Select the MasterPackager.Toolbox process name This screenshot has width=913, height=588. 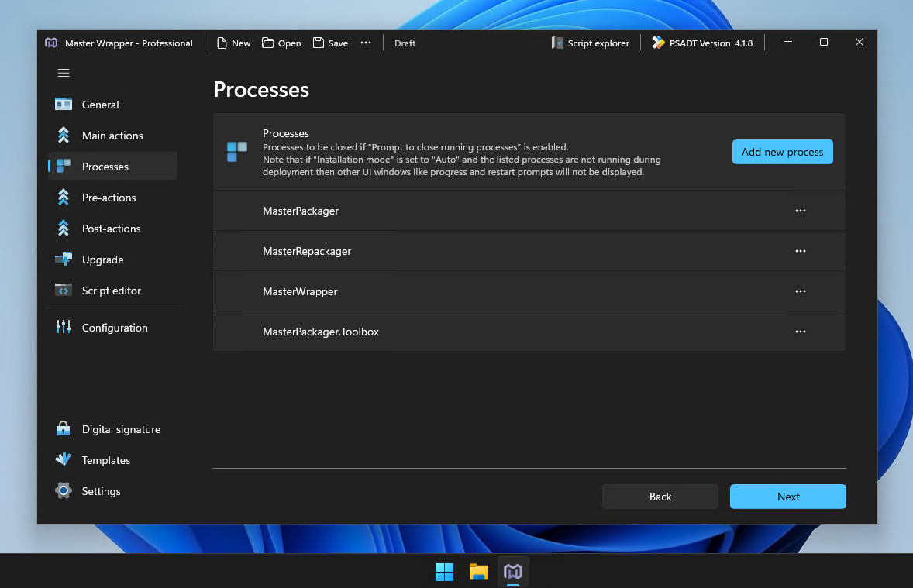[321, 332]
